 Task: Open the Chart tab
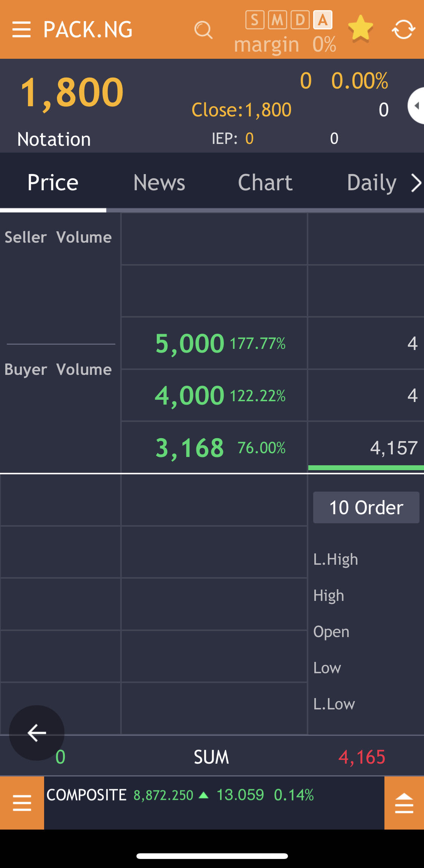pyautogui.click(x=265, y=183)
